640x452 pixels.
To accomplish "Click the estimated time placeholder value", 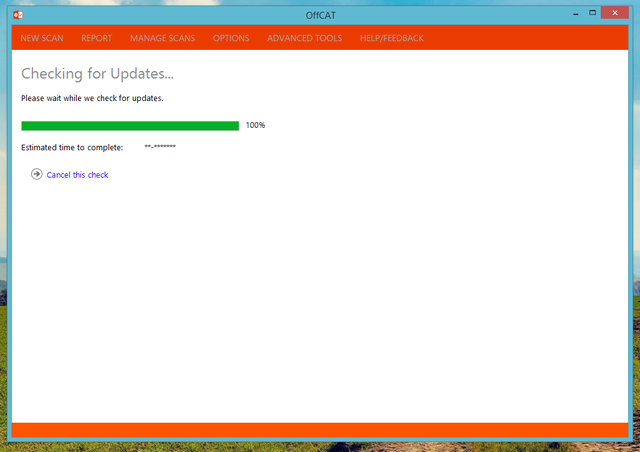I will [x=160, y=148].
